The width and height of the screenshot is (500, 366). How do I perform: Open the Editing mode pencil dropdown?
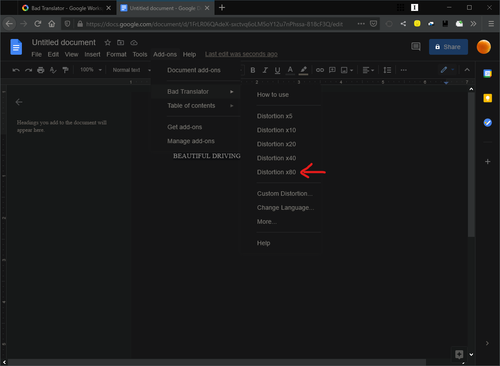(447, 70)
